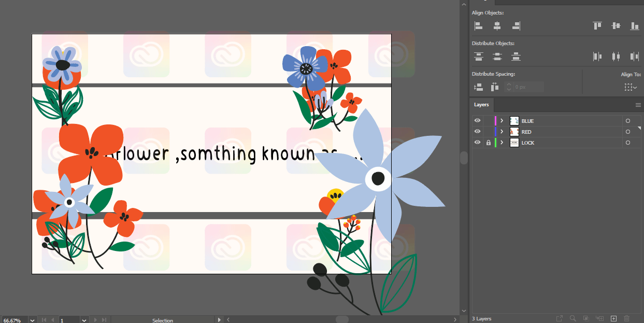Select the BLUE layer name

pyautogui.click(x=527, y=121)
